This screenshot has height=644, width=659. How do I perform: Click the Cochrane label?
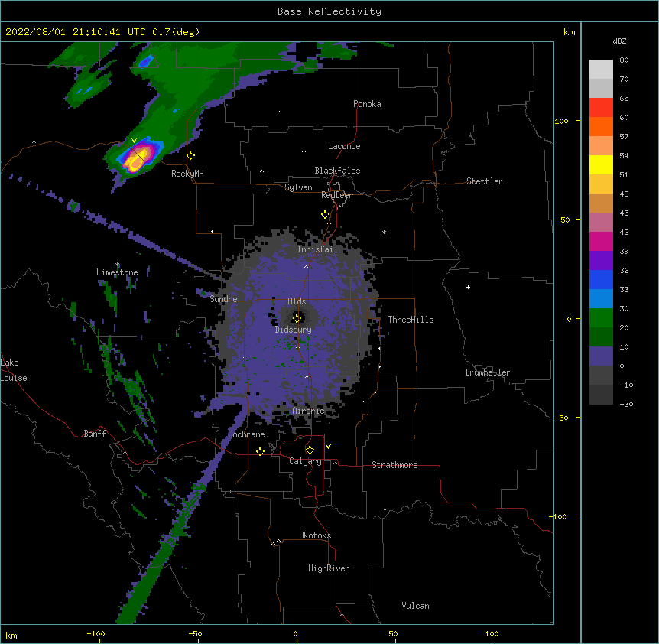pos(247,434)
